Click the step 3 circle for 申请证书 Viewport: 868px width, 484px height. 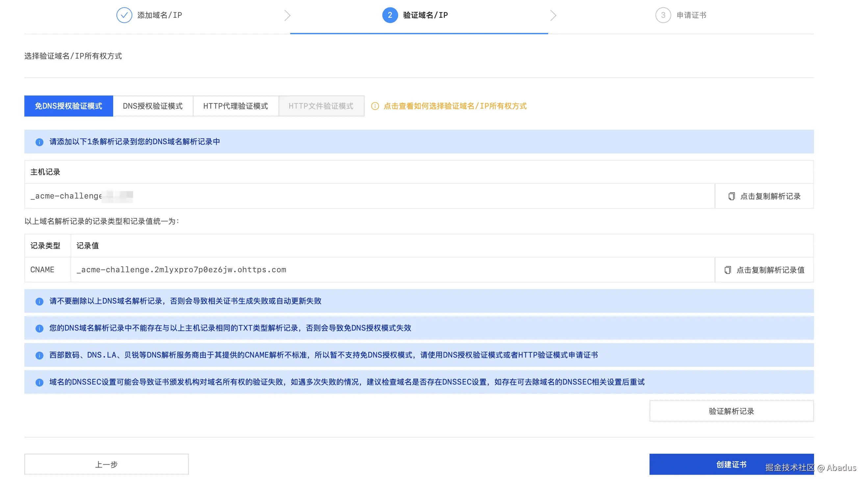(663, 15)
